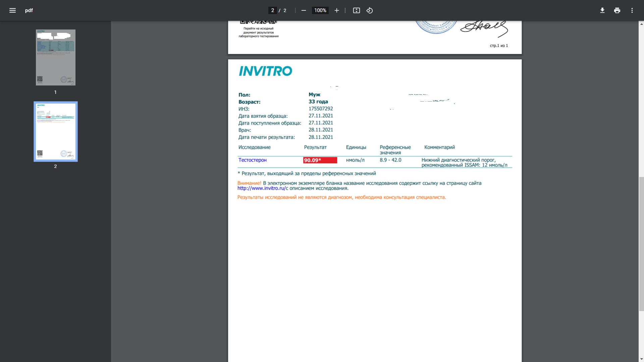644x362 pixels.
Task: Click the pdf document title
Action: (x=29, y=10)
